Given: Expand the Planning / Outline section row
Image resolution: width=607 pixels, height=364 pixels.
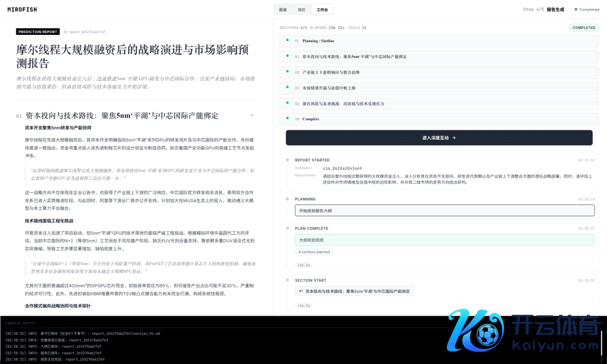Looking at the screenshot, I should pos(439,41).
